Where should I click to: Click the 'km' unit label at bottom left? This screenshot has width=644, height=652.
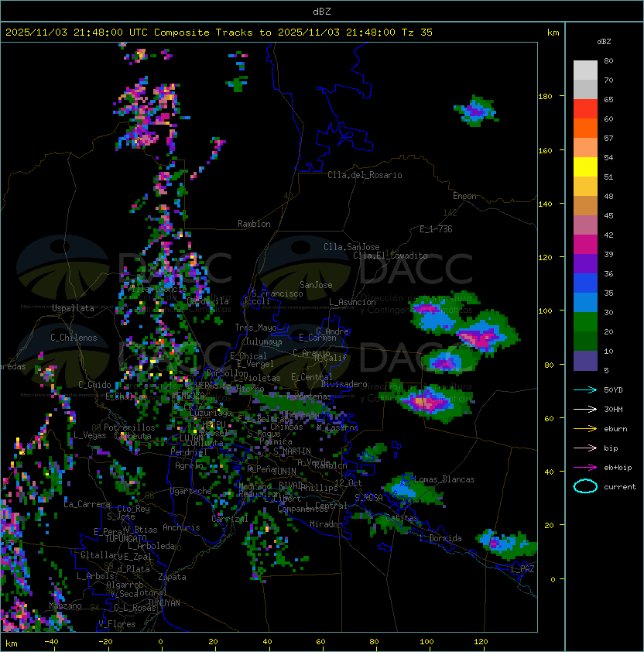coord(12,643)
